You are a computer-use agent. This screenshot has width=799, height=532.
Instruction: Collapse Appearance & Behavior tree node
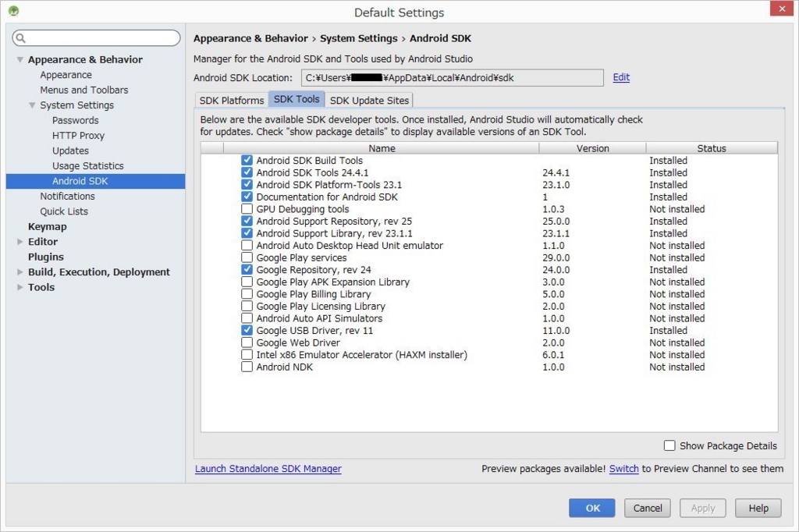(20, 59)
